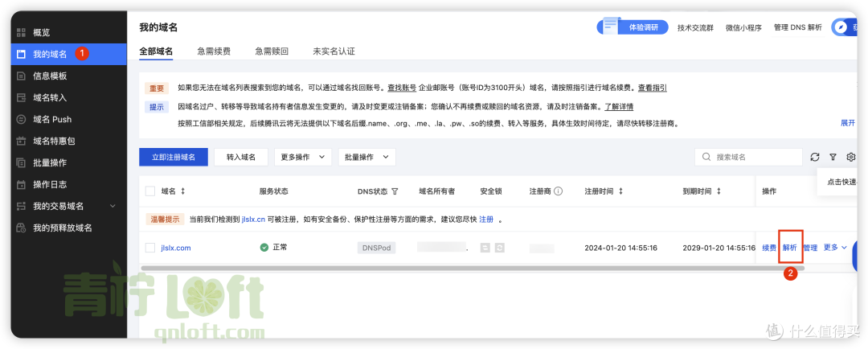Click 查找账号 link in notice

tap(402, 88)
